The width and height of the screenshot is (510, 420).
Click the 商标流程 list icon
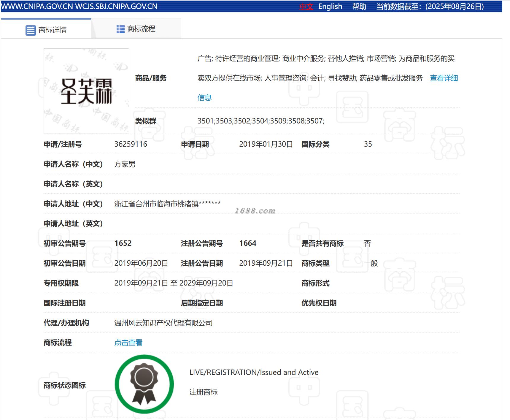click(120, 29)
